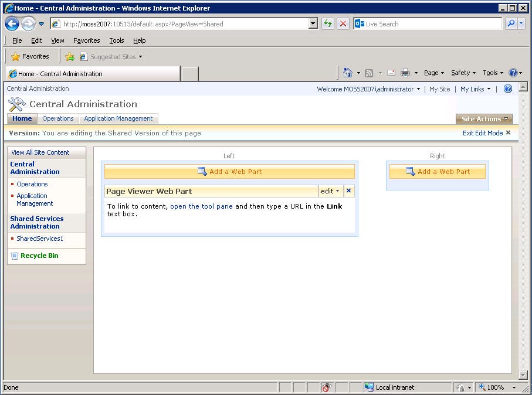Open the zoom level control in the status bar
The height and width of the screenshot is (395, 532).
coord(497,387)
